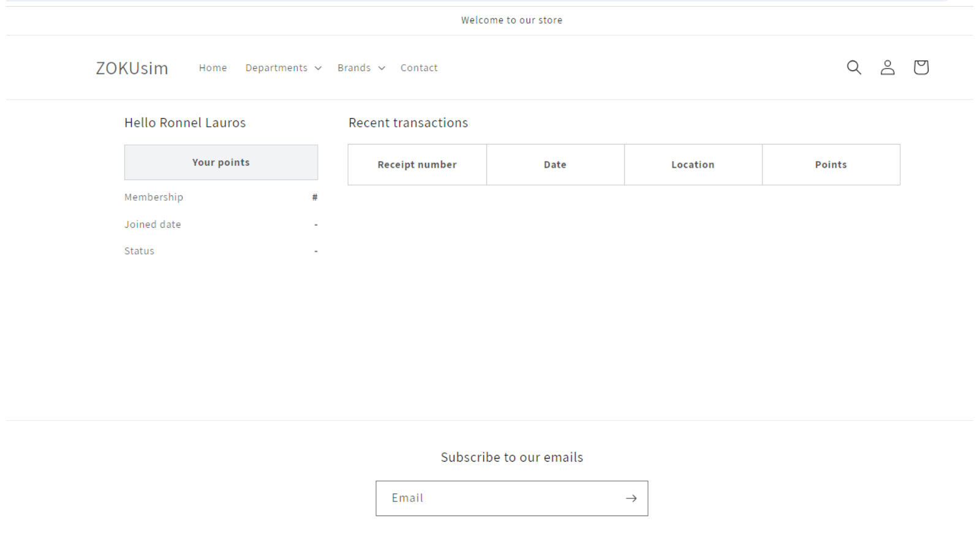
Task: Click the Your points button
Action: tap(221, 162)
